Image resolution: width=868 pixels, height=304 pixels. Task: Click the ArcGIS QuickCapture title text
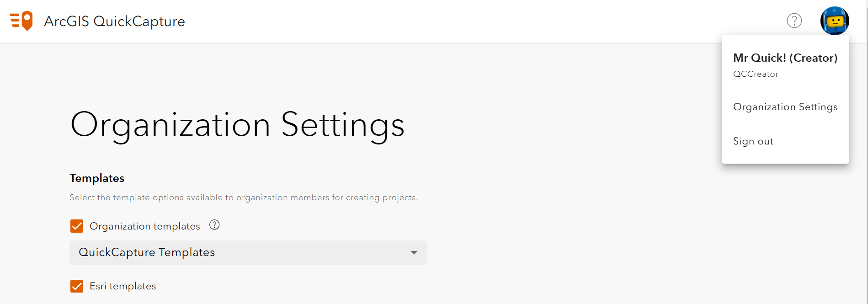[x=114, y=21]
